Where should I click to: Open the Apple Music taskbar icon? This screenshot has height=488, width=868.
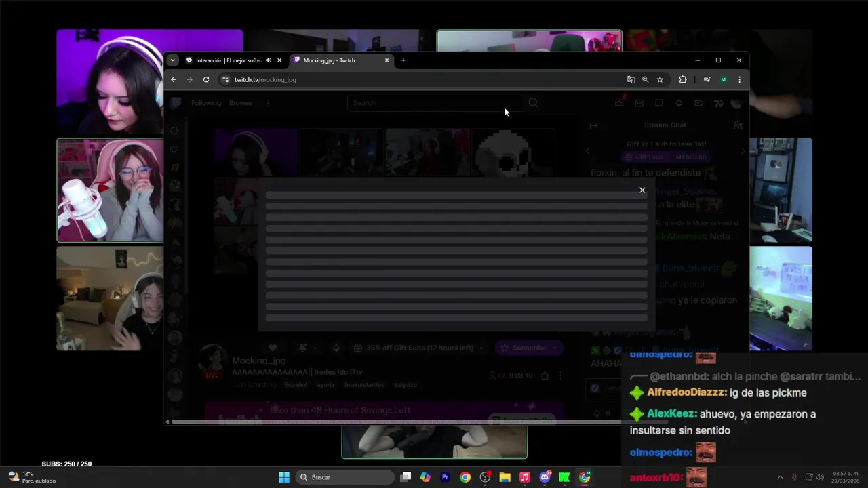point(524,477)
